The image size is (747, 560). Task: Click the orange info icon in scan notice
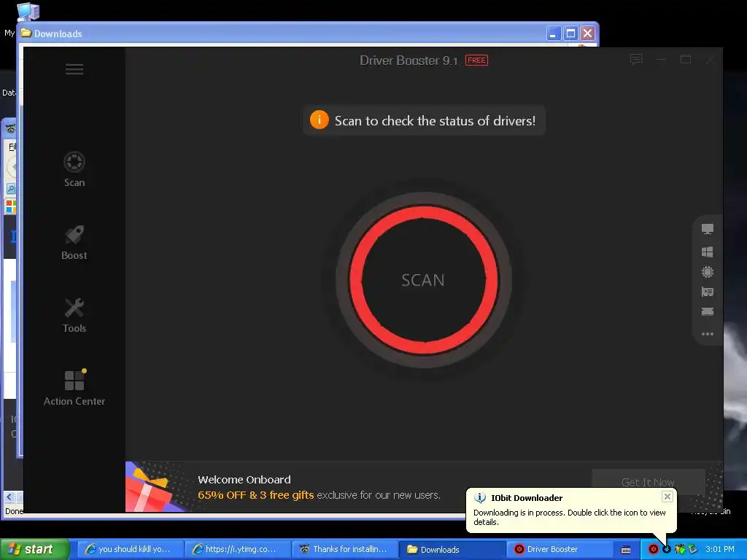tap(320, 120)
